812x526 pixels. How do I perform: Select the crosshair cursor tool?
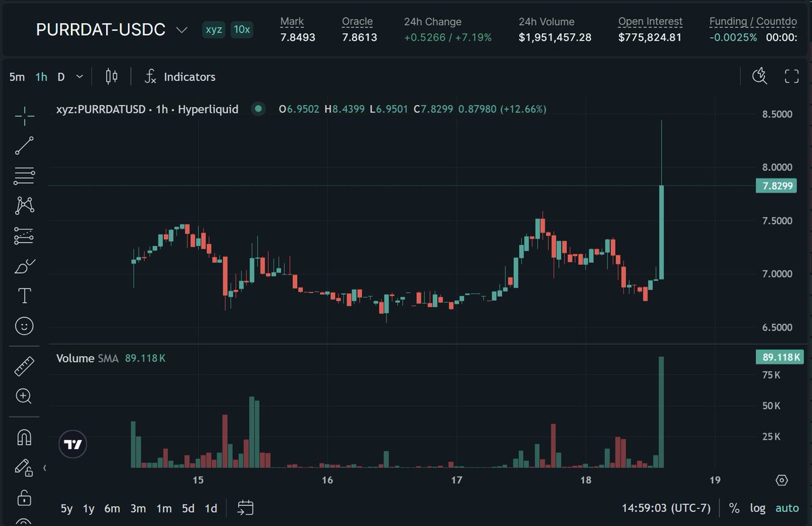pyautogui.click(x=24, y=116)
